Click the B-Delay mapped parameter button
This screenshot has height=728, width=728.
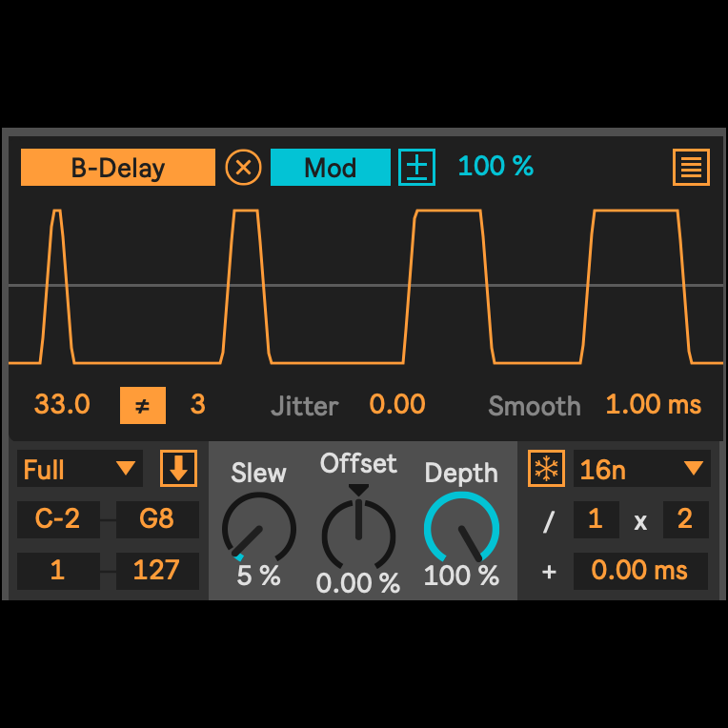click(x=118, y=168)
